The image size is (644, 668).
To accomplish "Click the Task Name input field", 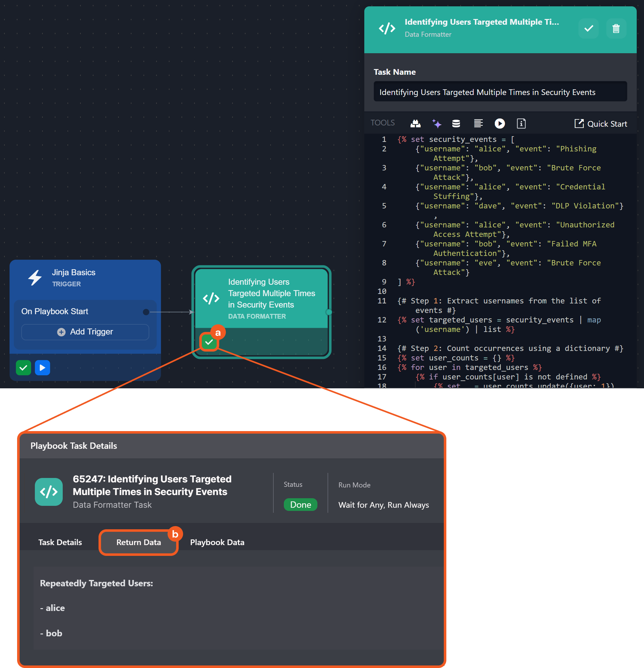I will pos(500,92).
